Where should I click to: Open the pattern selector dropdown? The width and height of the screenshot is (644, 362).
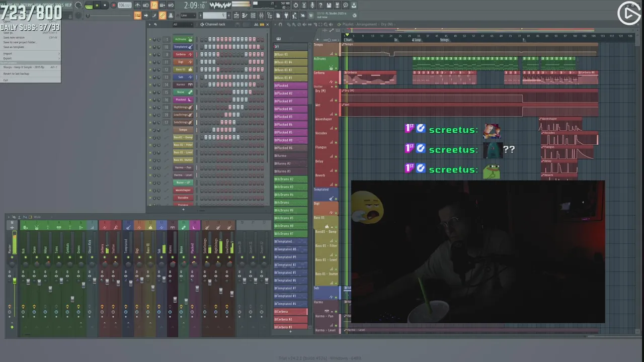pos(215,16)
